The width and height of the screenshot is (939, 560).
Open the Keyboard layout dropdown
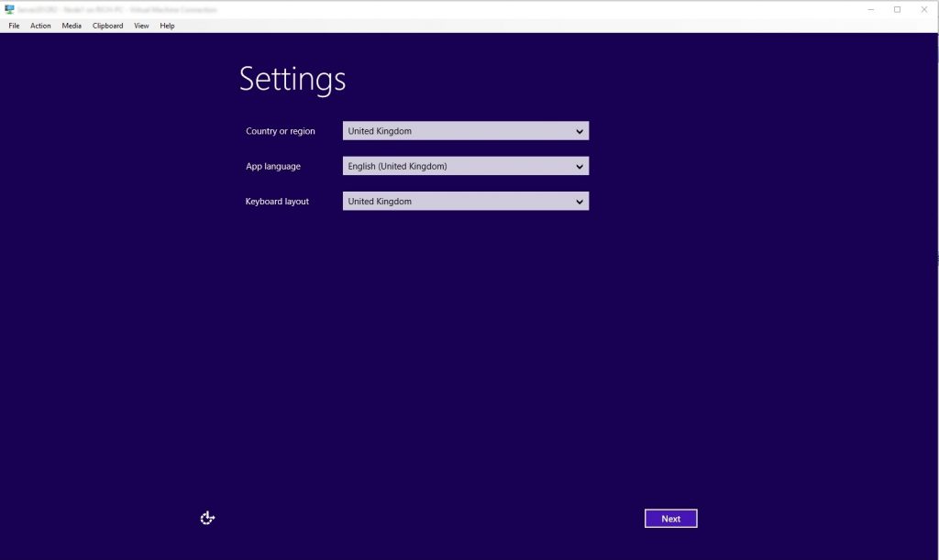(x=465, y=201)
